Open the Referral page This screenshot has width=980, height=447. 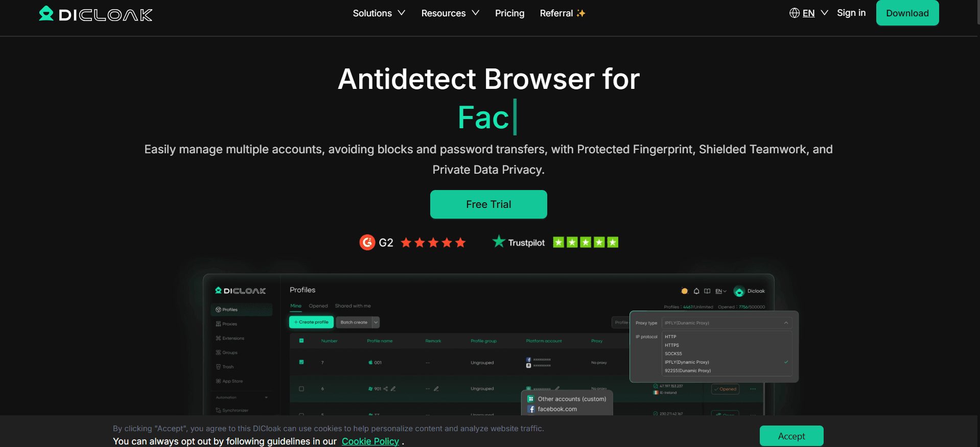[x=562, y=13]
